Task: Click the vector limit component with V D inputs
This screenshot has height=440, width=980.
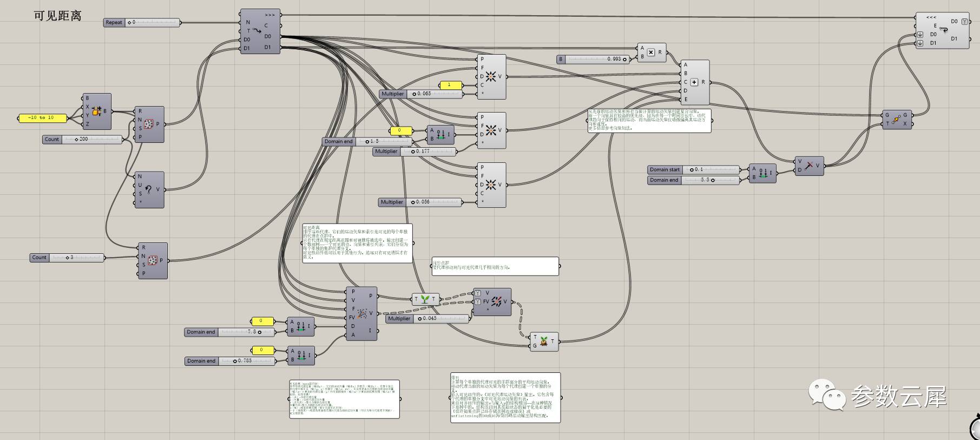Action: [809, 166]
